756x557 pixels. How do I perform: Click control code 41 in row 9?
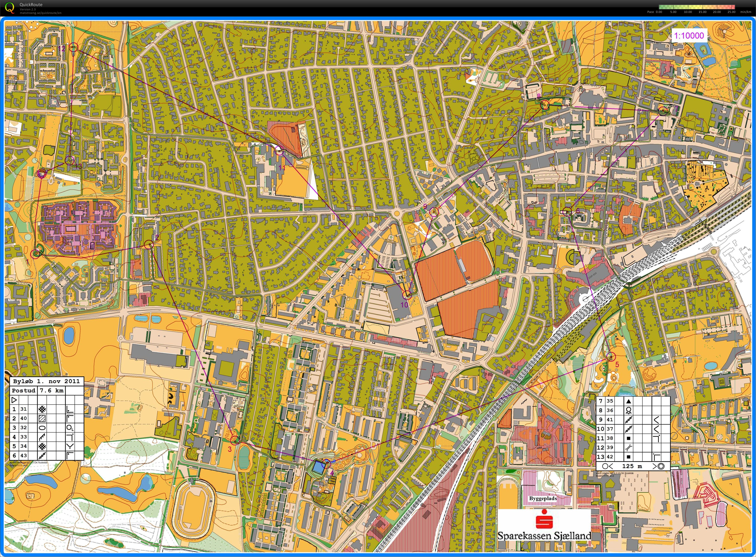coord(610,420)
